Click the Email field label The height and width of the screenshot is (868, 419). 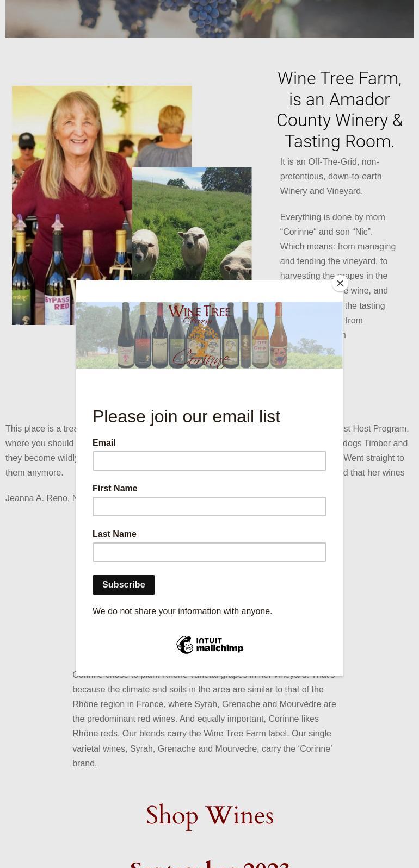coord(104,443)
